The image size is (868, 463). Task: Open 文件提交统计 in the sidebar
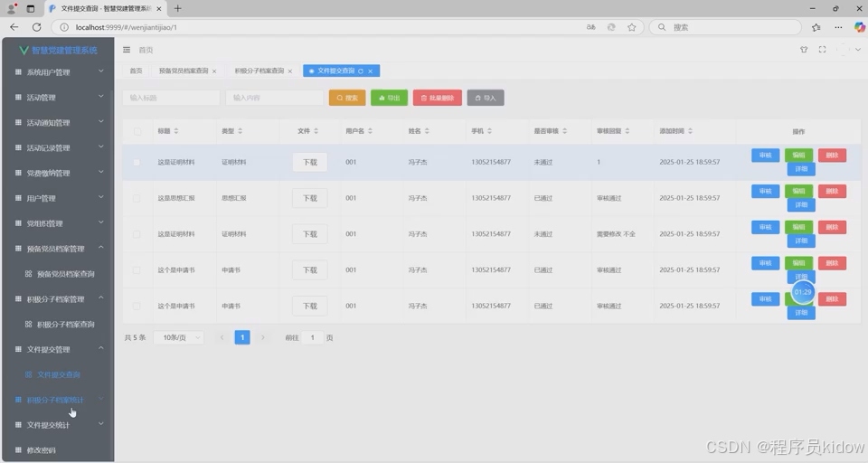pyautogui.click(x=58, y=425)
